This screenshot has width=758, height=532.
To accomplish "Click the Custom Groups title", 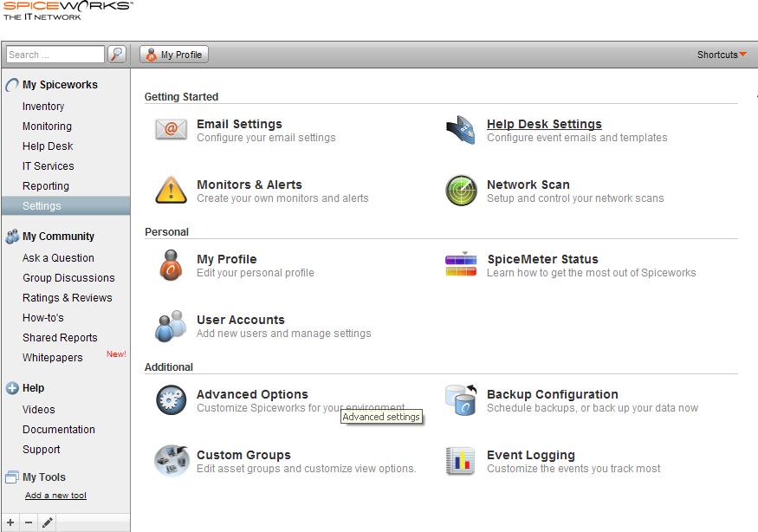I will pos(243,455).
